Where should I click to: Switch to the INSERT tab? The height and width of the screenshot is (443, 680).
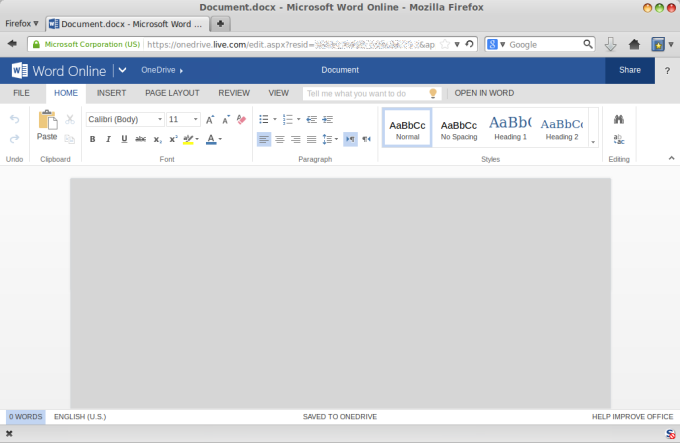pos(111,93)
